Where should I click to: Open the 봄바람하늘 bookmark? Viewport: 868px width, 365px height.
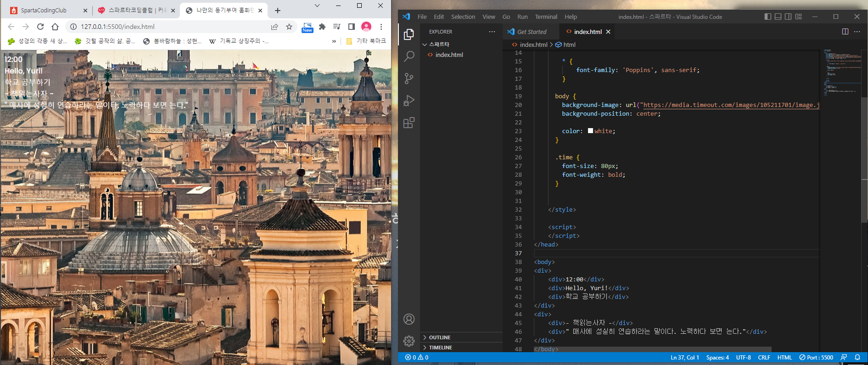tap(172, 41)
